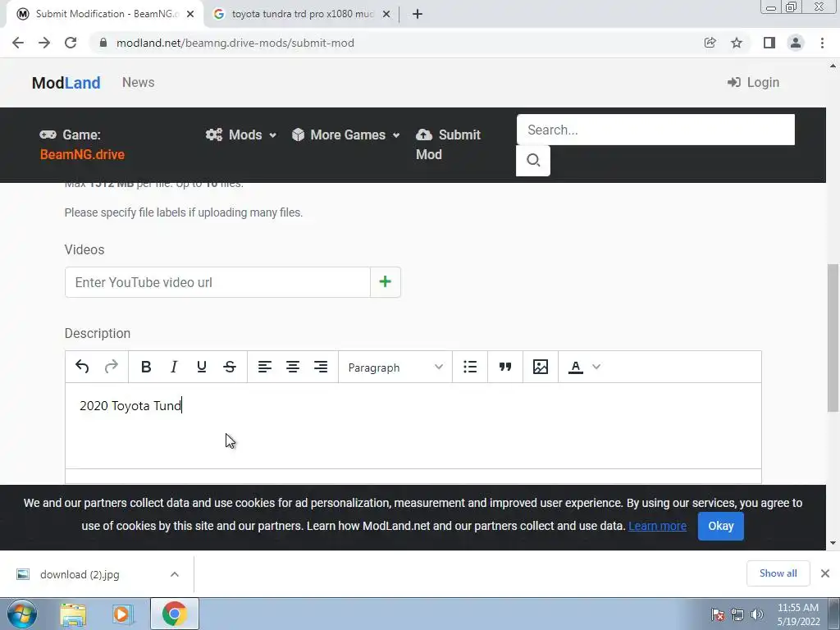Open the Windows Start menu

click(22, 614)
